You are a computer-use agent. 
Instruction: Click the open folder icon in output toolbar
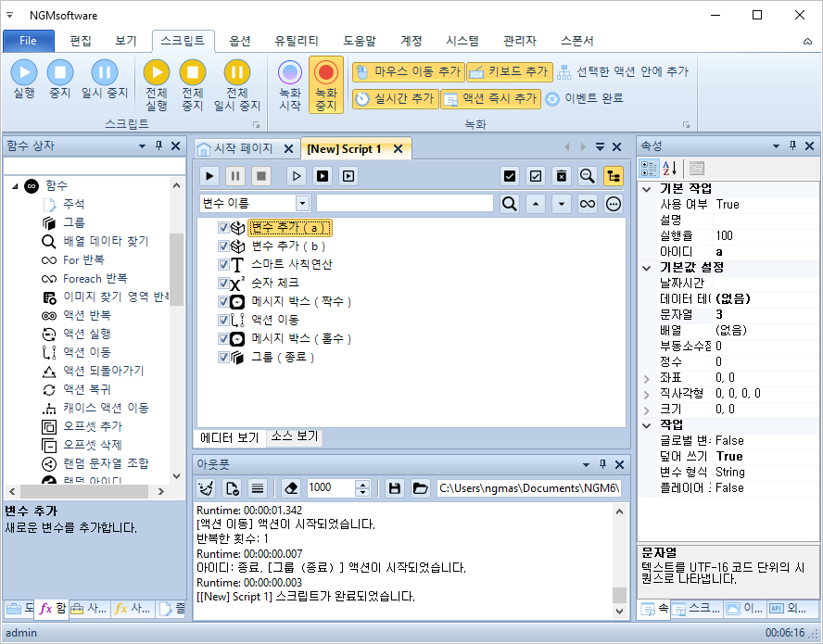pyautogui.click(x=420, y=488)
